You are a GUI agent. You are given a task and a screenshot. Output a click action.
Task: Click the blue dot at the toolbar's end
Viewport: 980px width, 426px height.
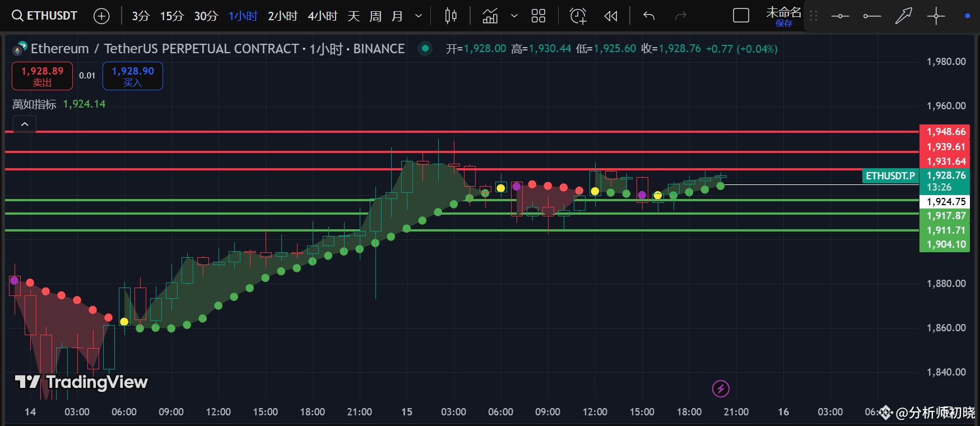[x=967, y=16]
